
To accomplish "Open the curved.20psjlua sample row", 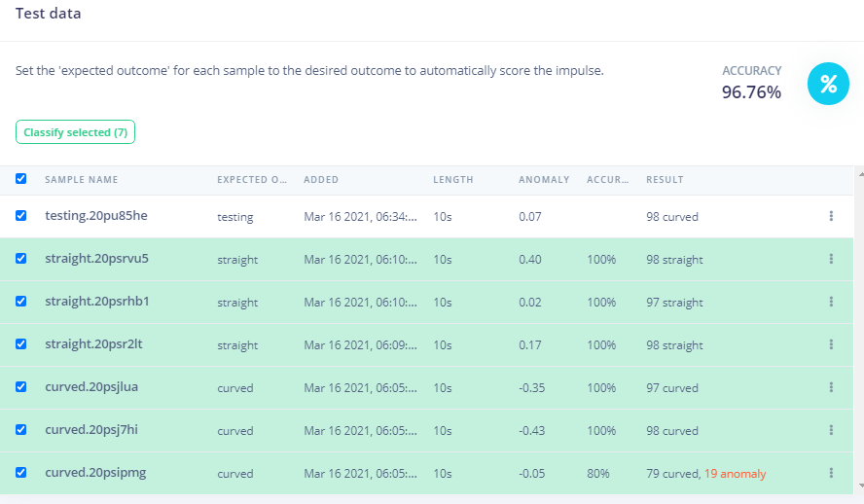I will point(91,387).
